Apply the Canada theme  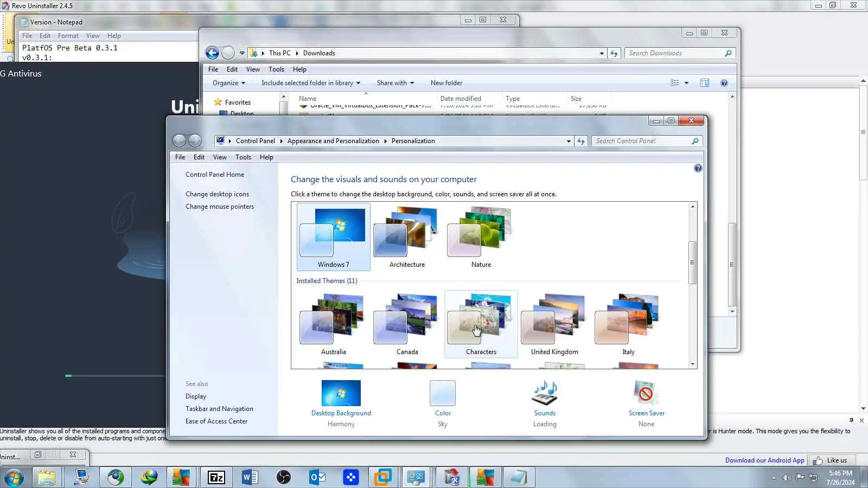[407, 324]
